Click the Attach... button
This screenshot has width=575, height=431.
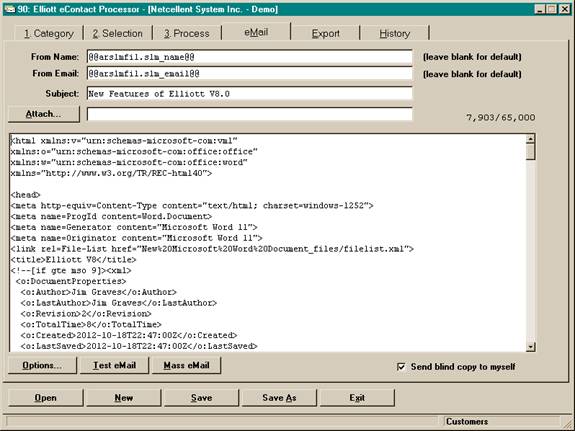[44, 114]
